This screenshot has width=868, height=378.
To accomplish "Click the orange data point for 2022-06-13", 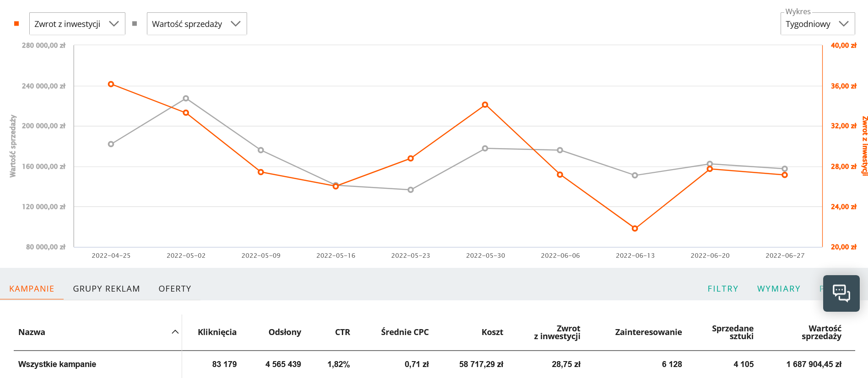I will [635, 229].
